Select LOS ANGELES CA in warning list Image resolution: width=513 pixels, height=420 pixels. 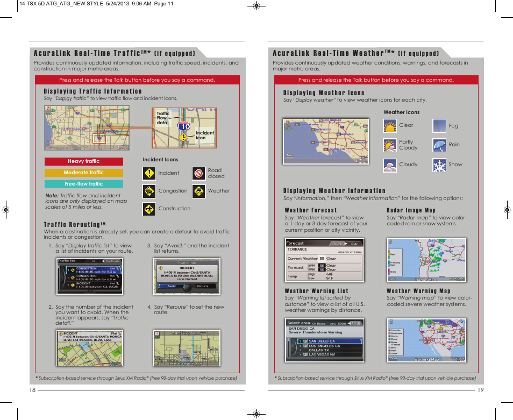(x=330, y=346)
